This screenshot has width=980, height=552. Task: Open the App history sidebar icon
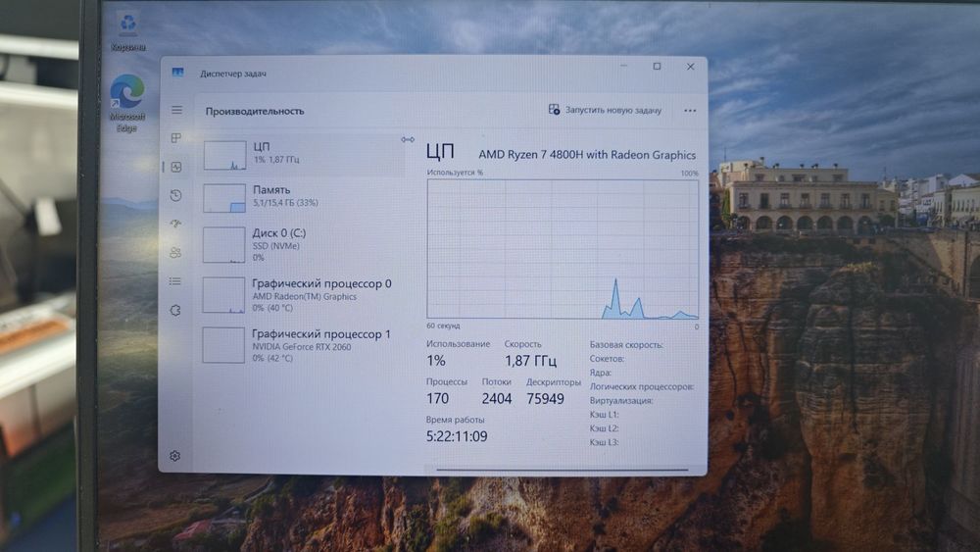pos(176,196)
